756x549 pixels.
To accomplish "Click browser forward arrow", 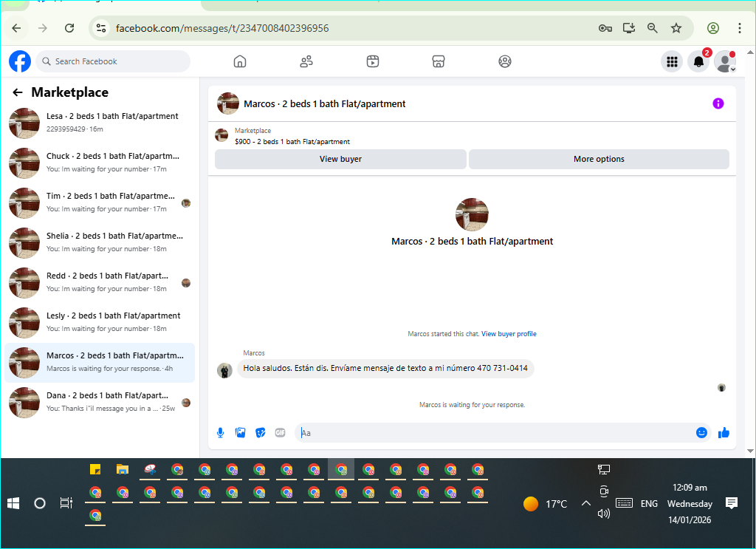I will click(x=43, y=28).
